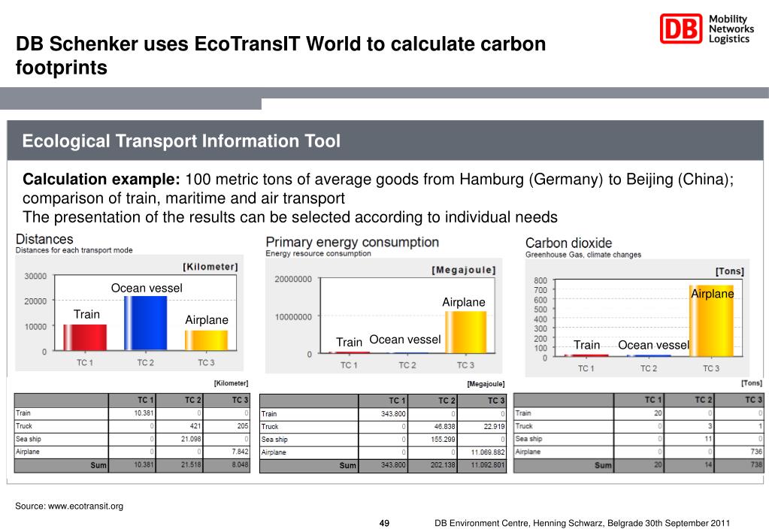769x532 pixels.
Task: Click 'TC 3' axis label under Carbon dioxide chart
Action: click(711, 368)
